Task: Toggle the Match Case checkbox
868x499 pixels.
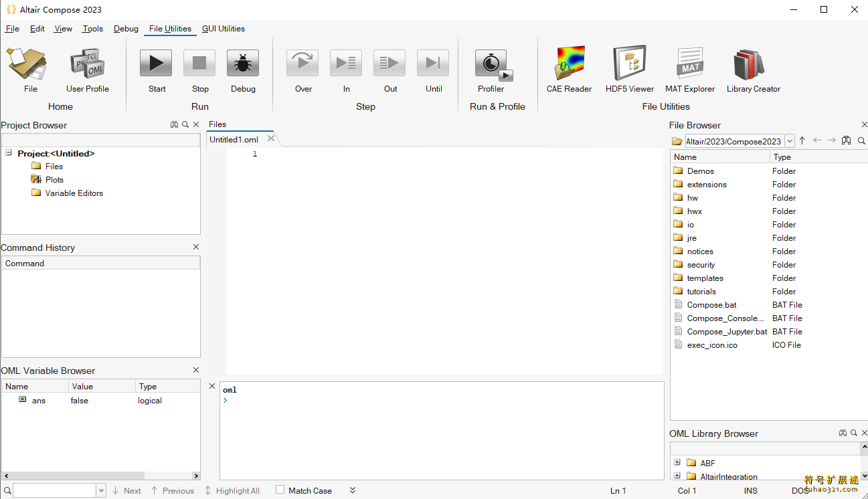Action: tap(280, 490)
